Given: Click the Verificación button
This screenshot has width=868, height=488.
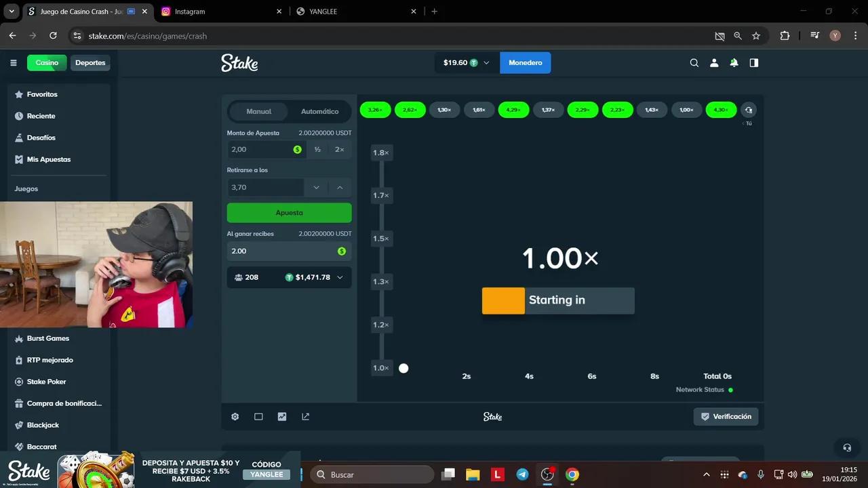Looking at the screenshot, I should (x=726, y=417).
